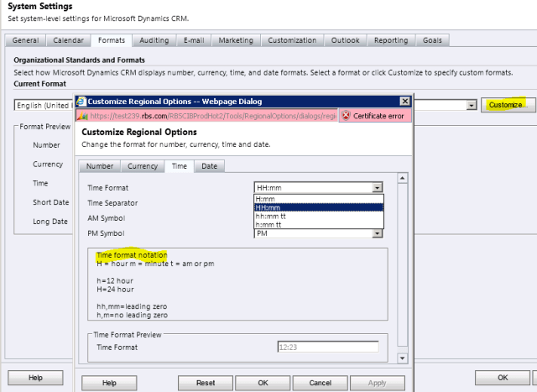Click the Internet Explorer icon in dialog title

click(x=81, y=100)
